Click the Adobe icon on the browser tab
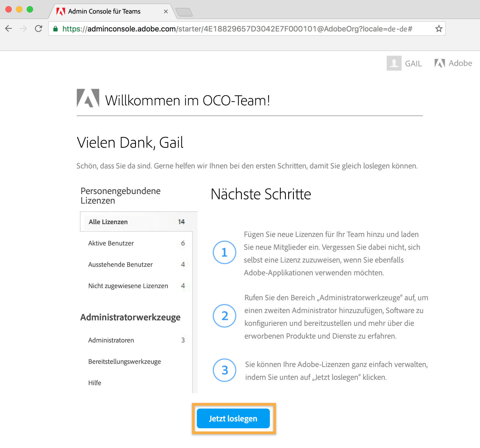Screen dimensions: 480x448 coord(61,11)
